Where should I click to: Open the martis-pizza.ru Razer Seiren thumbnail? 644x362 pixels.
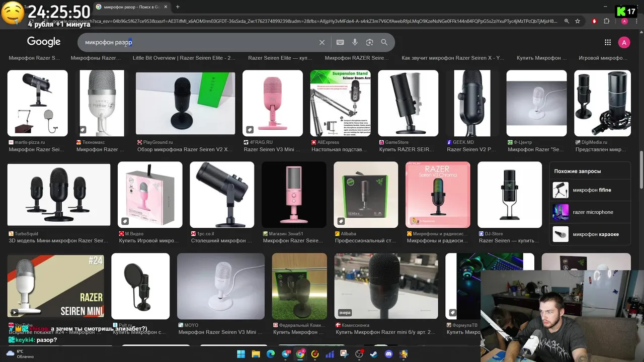pos(37,103)
